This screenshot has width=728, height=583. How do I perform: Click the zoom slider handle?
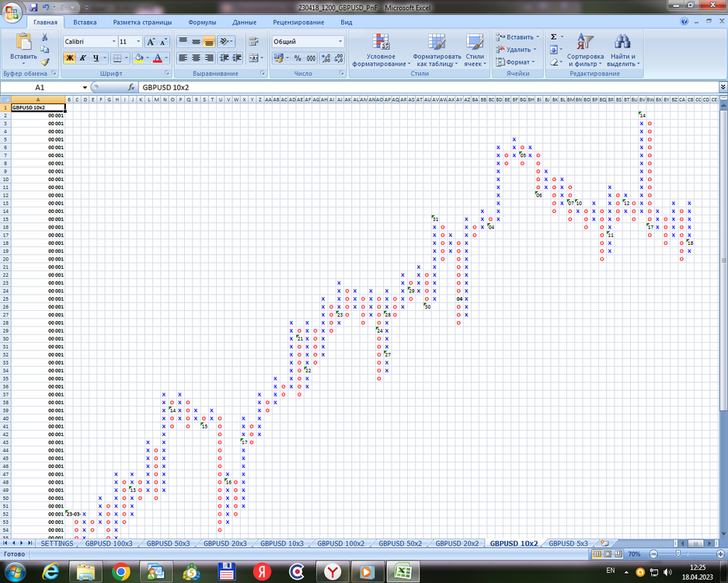[x=677, y=553]
